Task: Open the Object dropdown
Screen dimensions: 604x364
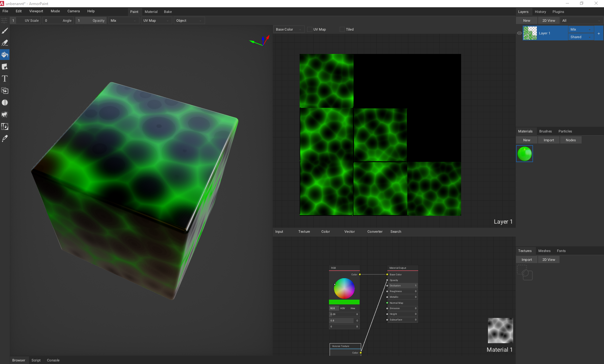Action: (189, 21)
